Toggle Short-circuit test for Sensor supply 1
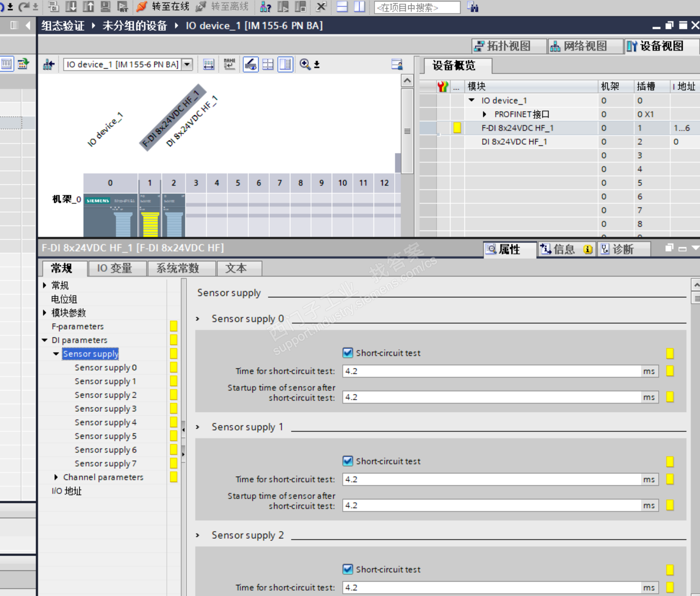Screen dimensions: 700x596 (x=348, y=461)
